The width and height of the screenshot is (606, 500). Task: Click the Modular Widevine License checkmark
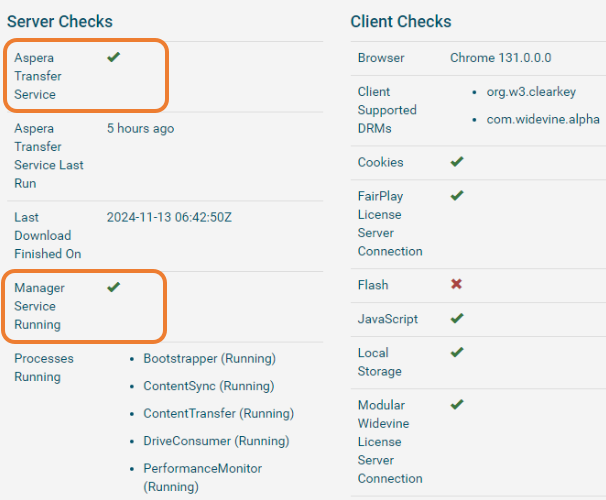[457, 405]
